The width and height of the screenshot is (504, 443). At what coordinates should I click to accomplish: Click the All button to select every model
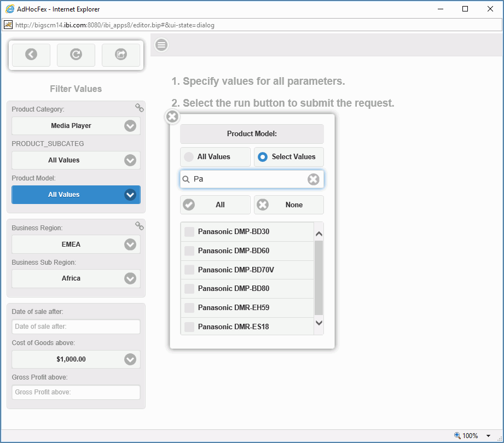[x=215, y=205]
